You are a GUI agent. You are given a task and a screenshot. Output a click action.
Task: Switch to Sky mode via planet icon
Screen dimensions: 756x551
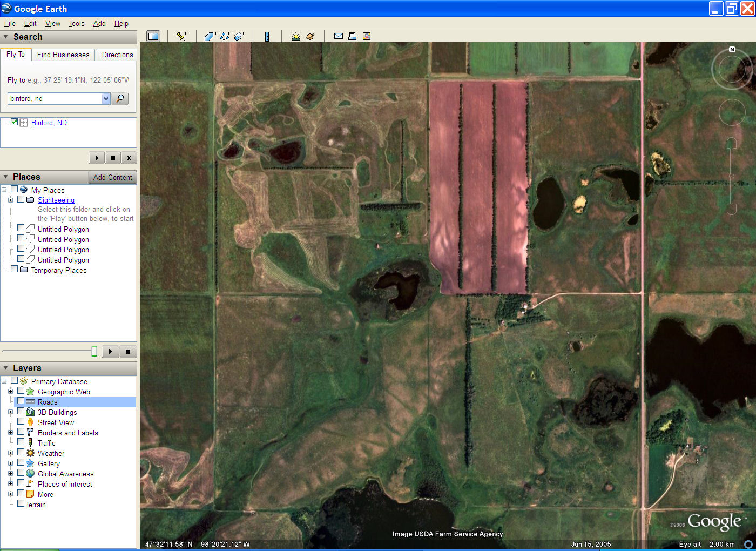point(310,36)
